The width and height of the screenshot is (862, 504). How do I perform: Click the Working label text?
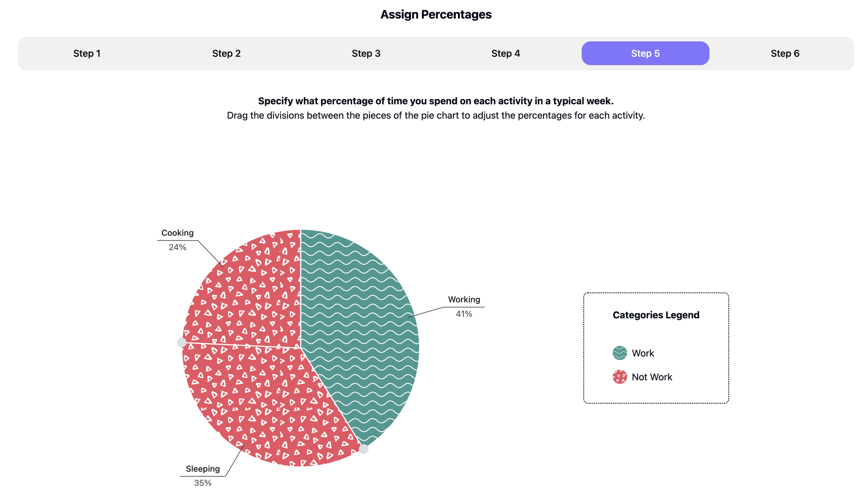pyautogui.click(x=464, y=299)
